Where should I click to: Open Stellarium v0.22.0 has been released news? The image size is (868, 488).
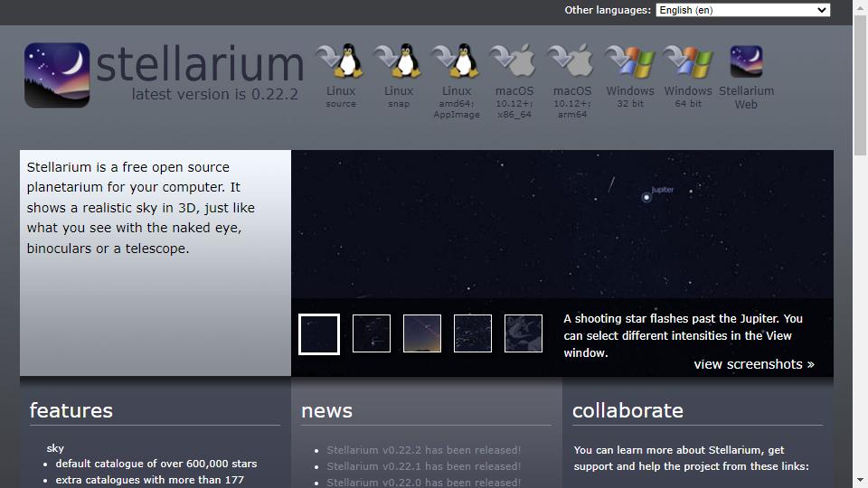pyautogui.click(x=423, y=482)
